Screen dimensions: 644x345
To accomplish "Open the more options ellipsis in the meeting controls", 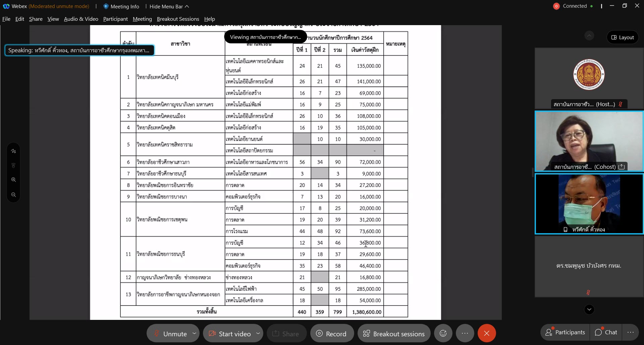I will click(x=465, y=333).
